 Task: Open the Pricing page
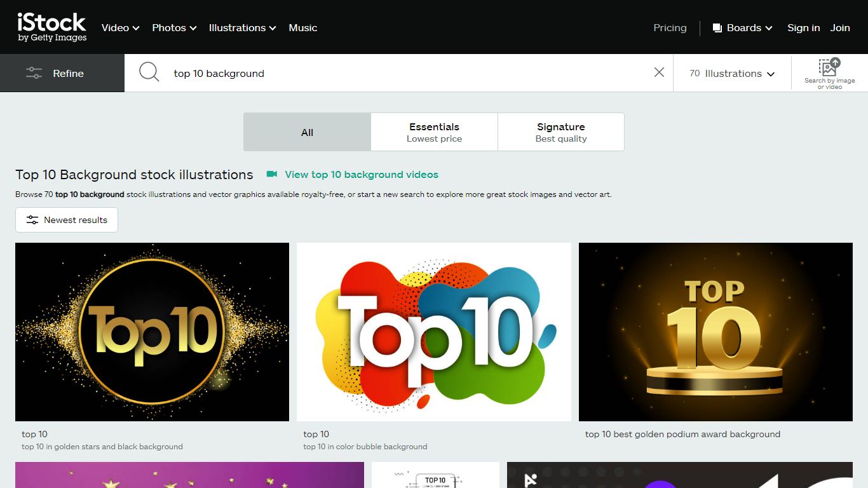pos(670,28)
